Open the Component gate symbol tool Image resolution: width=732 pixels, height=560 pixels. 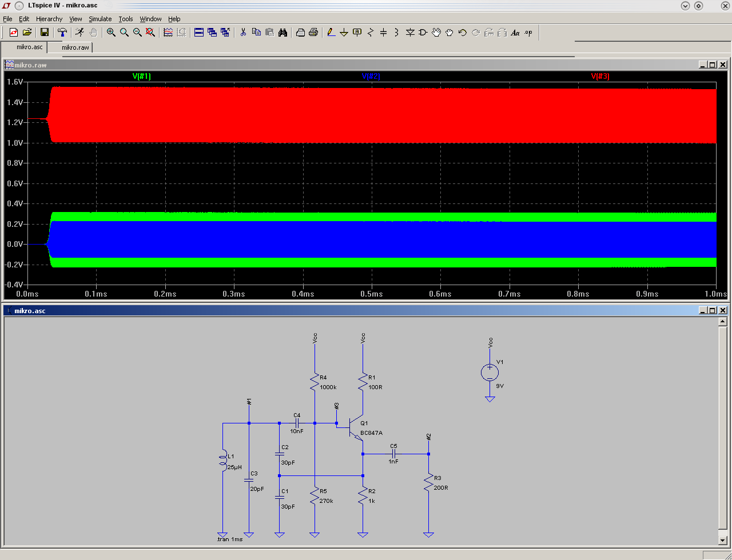click(423, 33)
